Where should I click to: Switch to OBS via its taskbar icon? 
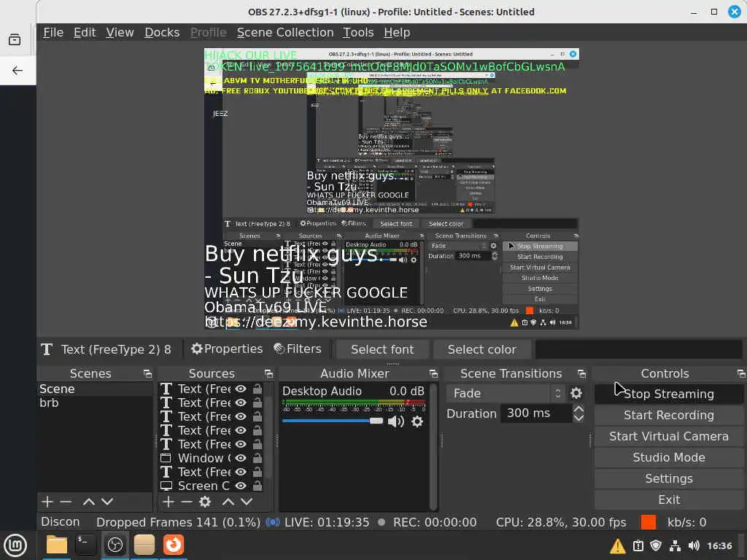point(115,545)
